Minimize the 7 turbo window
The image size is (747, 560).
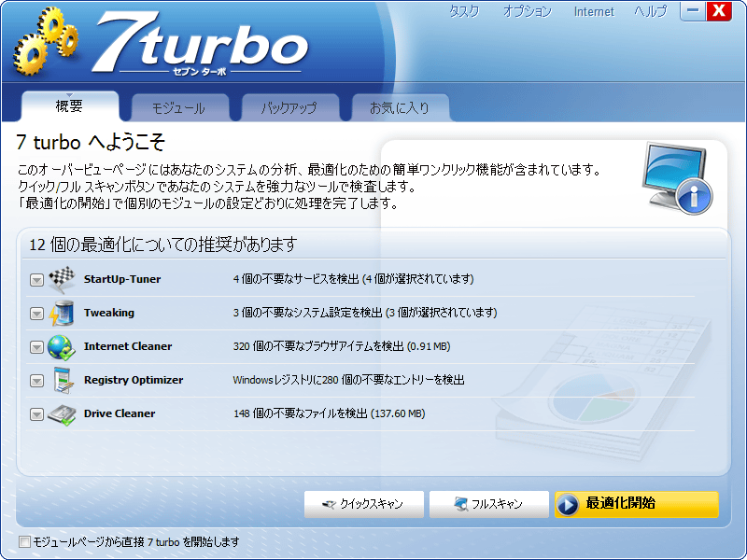693,11
